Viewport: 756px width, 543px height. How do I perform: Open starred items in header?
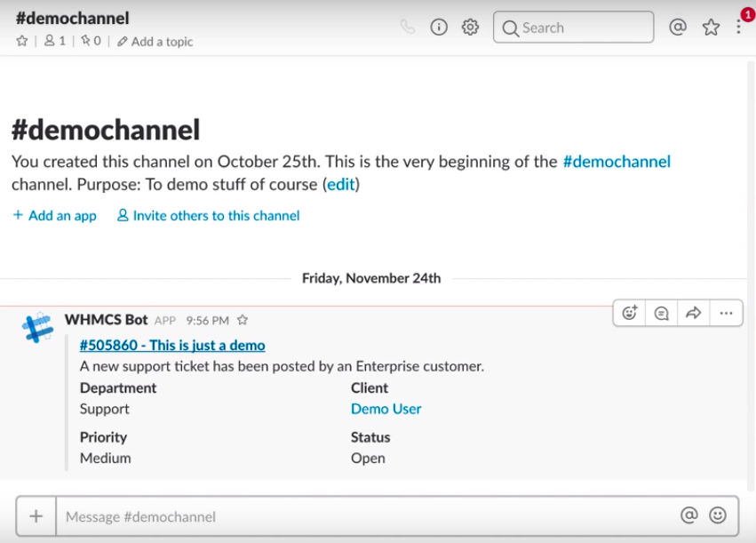tap(711, 28)
